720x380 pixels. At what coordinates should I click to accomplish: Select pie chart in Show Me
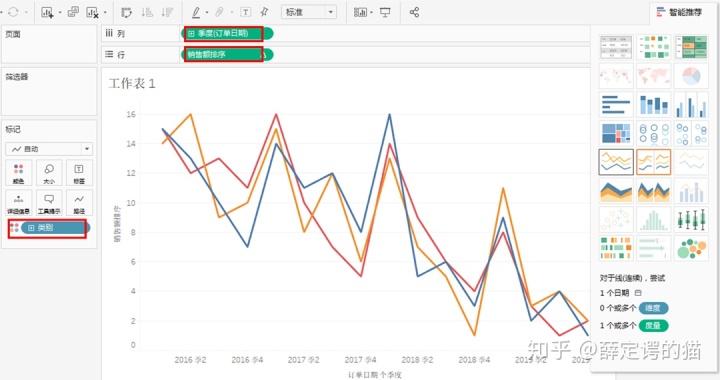[691, 76]
